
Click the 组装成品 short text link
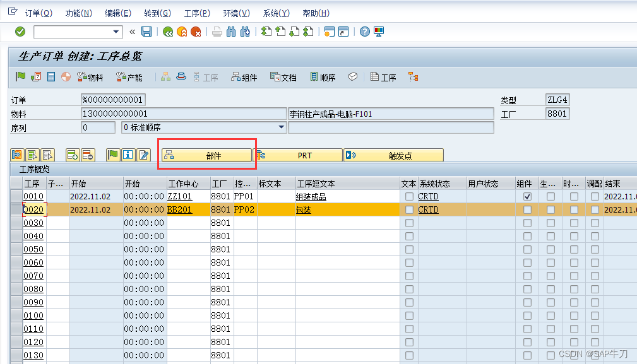(311, 197)
